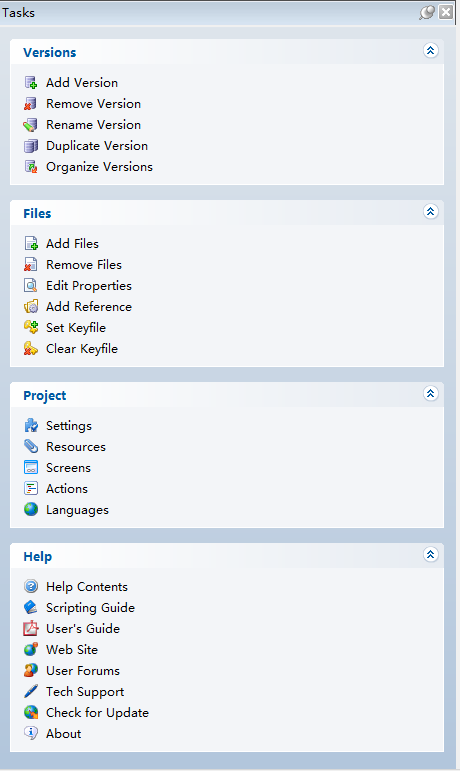Click the Resources paperclip icon
The height and width of the screenshot is (771, 460).
coord(31,446)
